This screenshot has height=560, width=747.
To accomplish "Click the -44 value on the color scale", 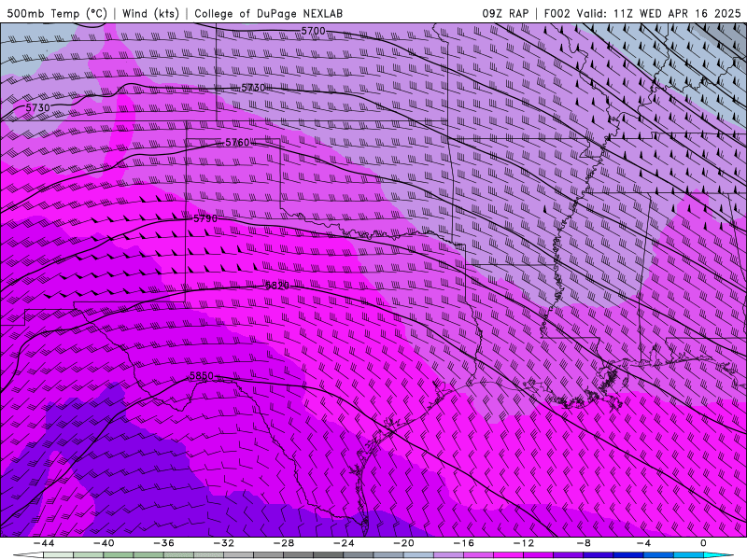I will 44,543.
